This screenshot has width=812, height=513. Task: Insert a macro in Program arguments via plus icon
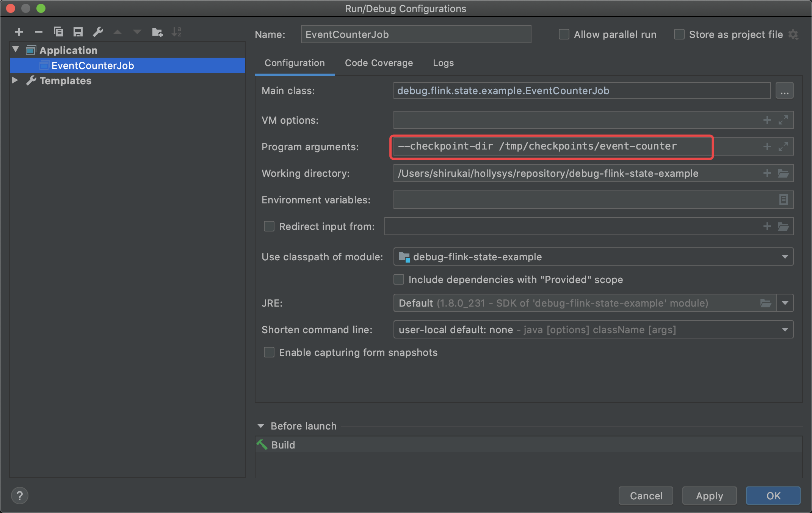(x=767, y=146)
